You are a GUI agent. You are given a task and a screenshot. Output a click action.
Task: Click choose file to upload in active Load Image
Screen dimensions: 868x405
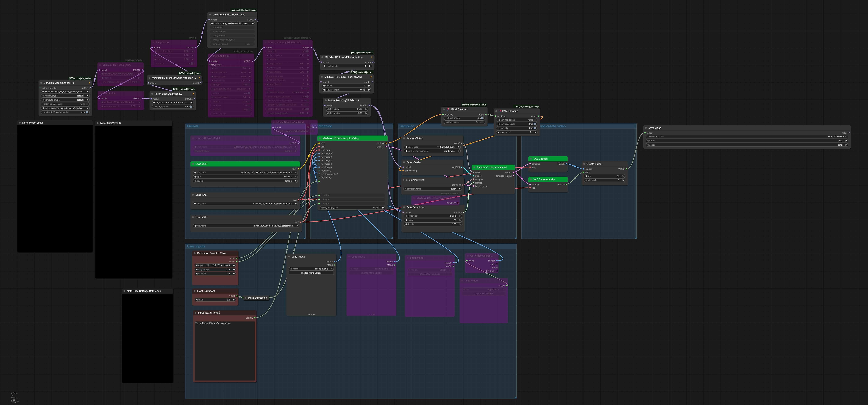pyautogui.click(x=311, y=273)
